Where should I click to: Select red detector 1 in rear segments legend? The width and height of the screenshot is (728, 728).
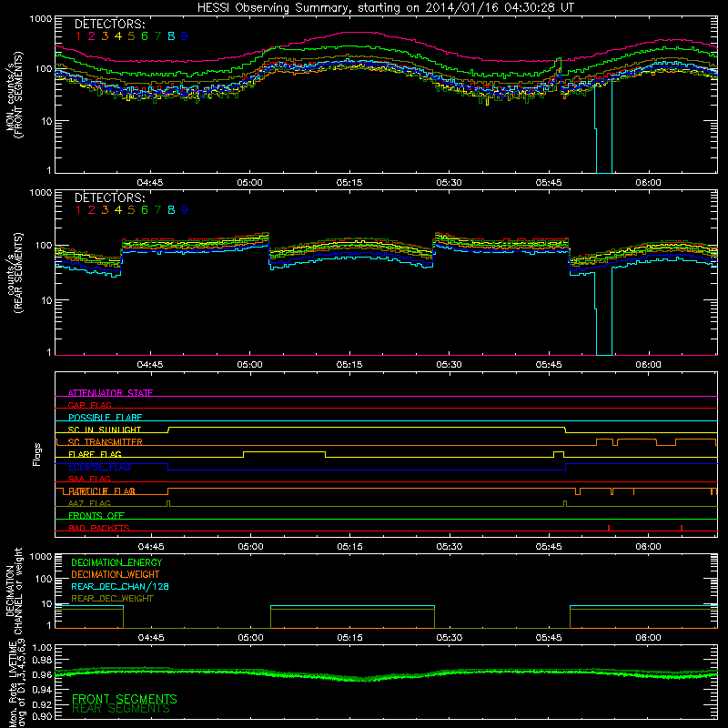tap(78, 210)
